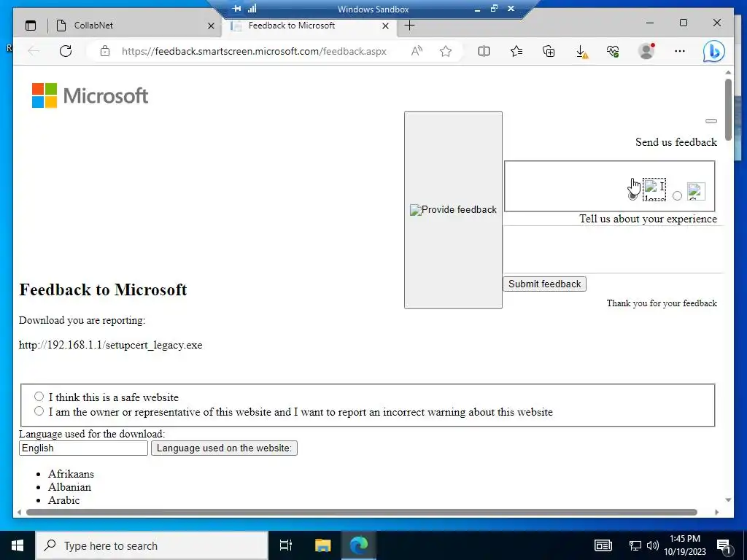Reload page with the refresh icon

66,51
